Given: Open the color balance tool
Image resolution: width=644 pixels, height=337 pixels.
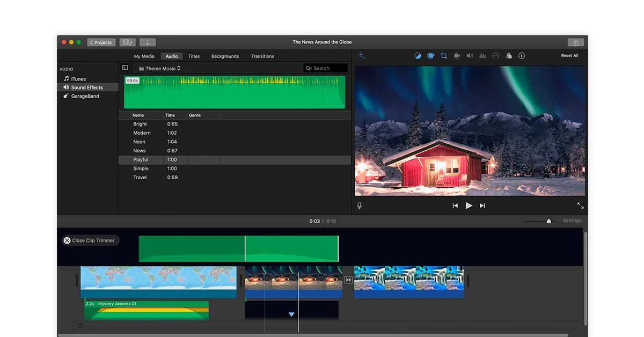Looking at the screenshot, I should [418, 56].
